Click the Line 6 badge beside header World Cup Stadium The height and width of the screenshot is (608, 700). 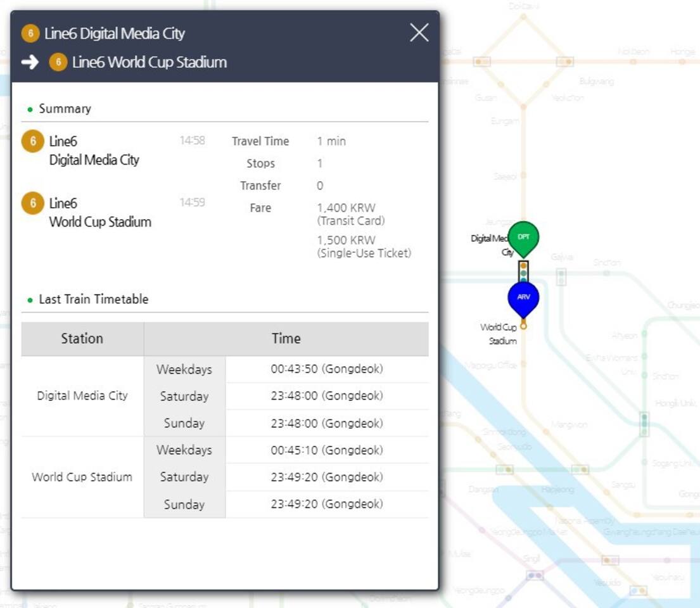pyautogui.click(x=58, y=62)
